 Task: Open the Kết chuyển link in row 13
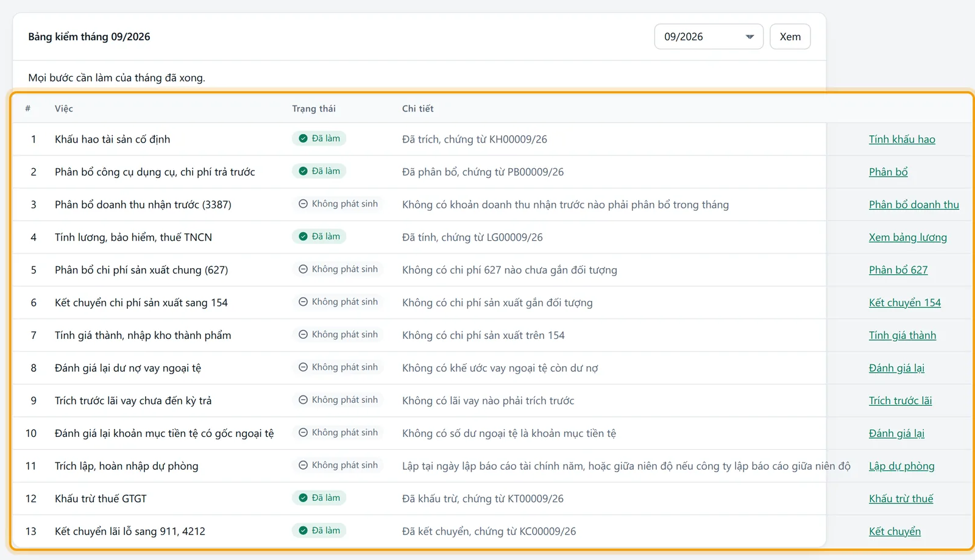895,531
